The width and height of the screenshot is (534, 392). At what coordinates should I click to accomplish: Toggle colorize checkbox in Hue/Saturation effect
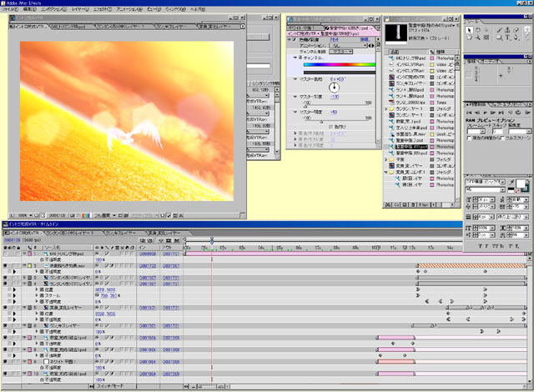coord(330,127)
